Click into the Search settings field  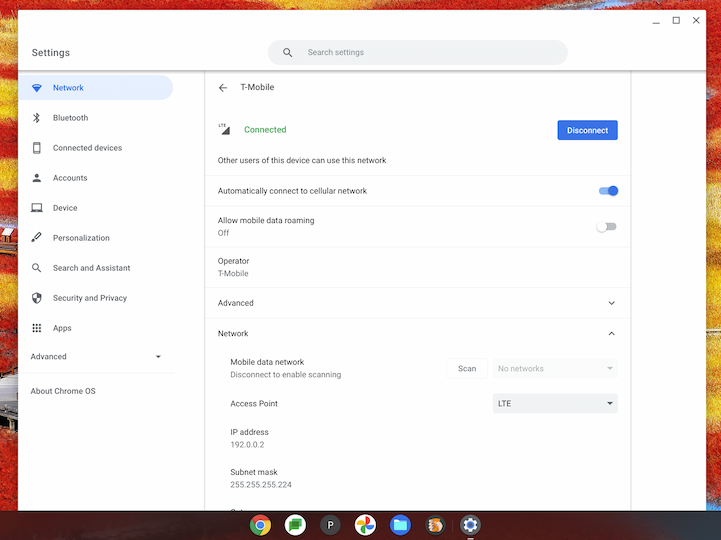(418, 52)
